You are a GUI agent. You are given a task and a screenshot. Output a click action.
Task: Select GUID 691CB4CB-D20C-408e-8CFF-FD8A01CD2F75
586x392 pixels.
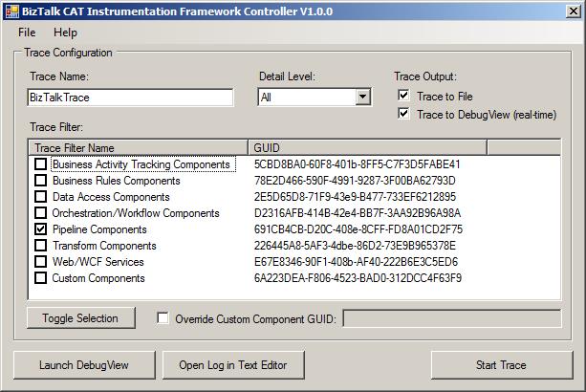click(358, 229)
